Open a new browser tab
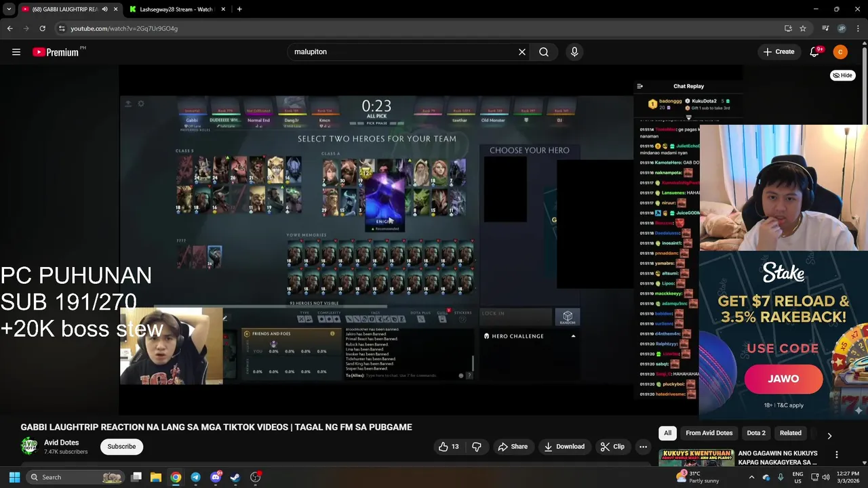 tap(239, 9)
